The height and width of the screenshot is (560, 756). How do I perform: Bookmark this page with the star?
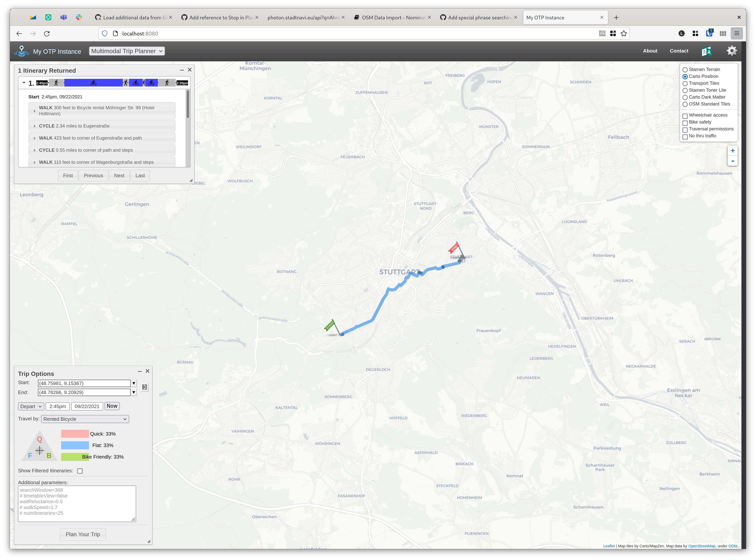[624, 34]
